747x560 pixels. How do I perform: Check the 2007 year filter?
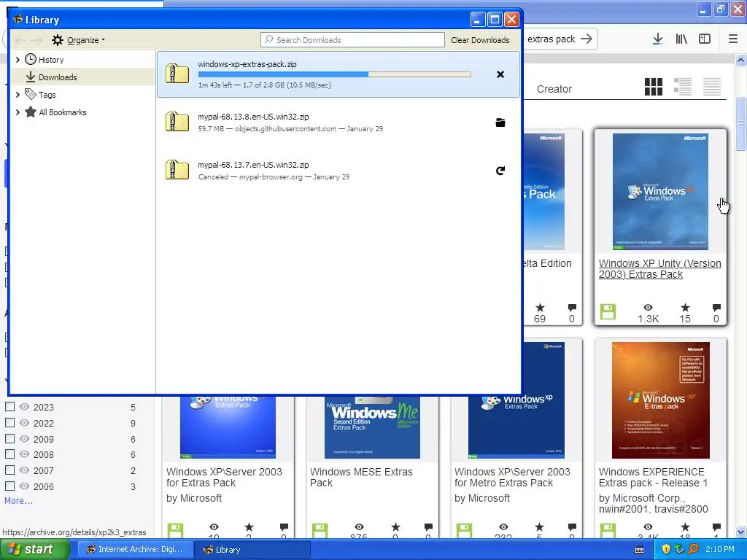click(x=9, y=470)
